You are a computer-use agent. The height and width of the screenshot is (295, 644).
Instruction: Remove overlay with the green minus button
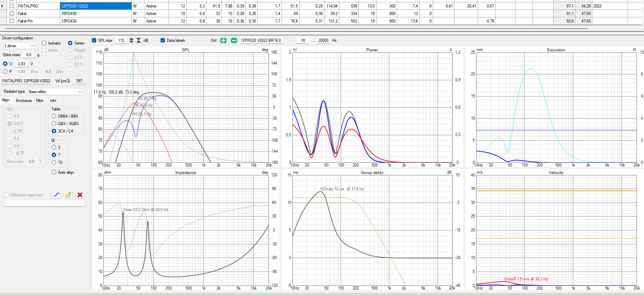pos(234,40)
